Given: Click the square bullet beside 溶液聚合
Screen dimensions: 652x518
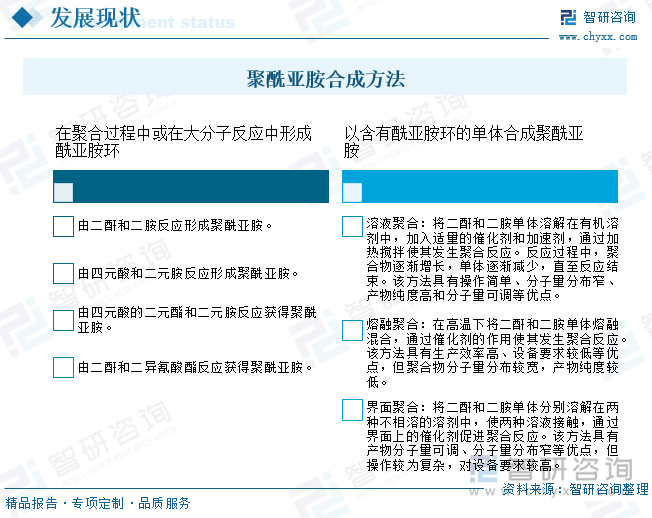Looking at the screenshot, I should (352, 226).
